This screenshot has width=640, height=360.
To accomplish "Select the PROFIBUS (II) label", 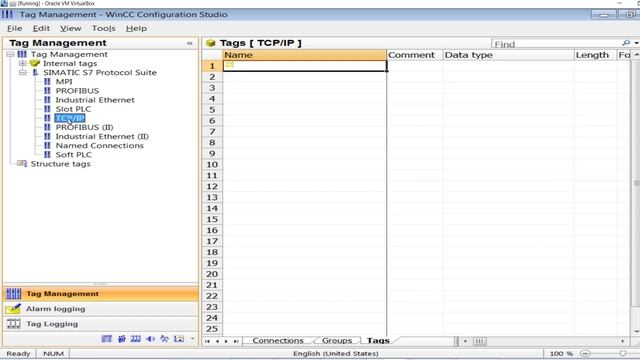I will click(84, 127).
